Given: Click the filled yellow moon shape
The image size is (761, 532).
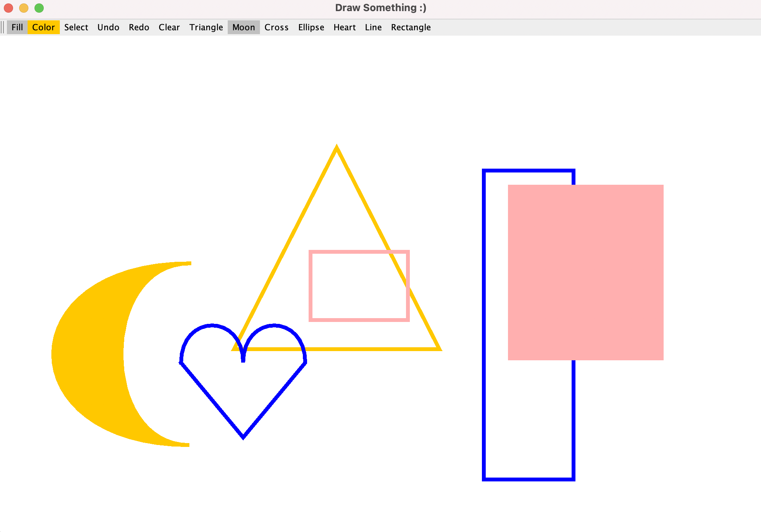Looking at the screenshot, I should coord(88,355).
